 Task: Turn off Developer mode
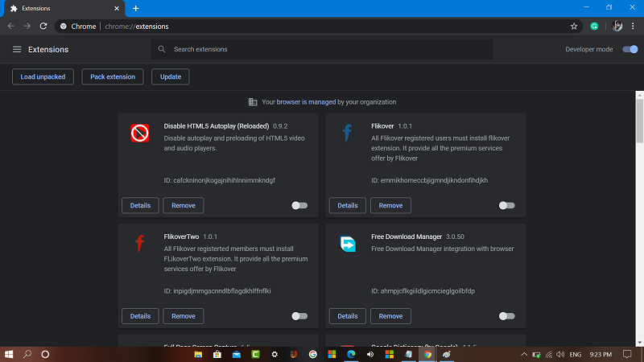point(630,49)
